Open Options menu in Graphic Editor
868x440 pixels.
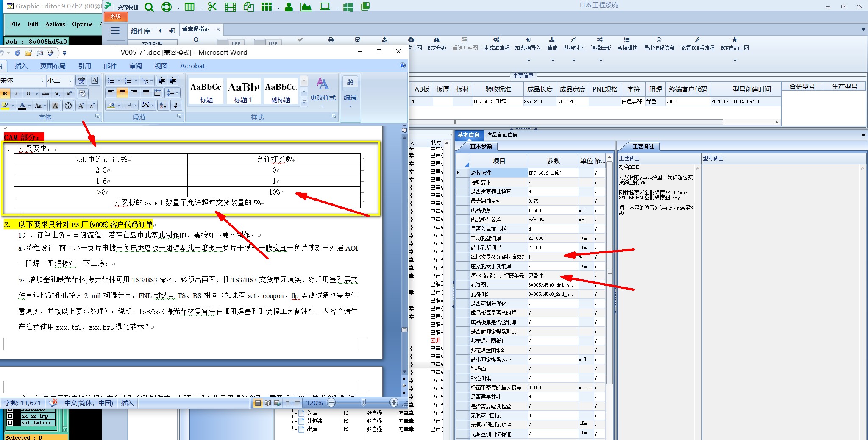coord(82,24)
